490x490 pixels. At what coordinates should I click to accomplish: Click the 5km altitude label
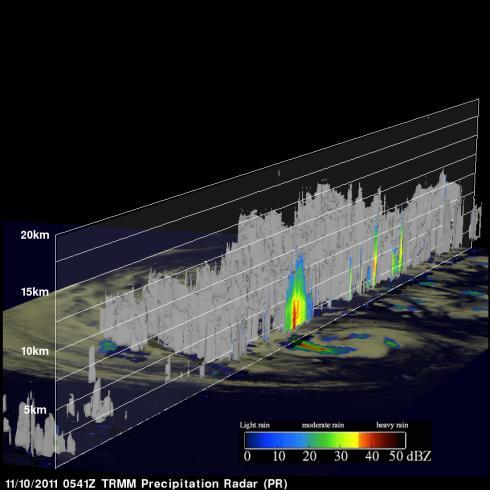click(x=35, y=410)
